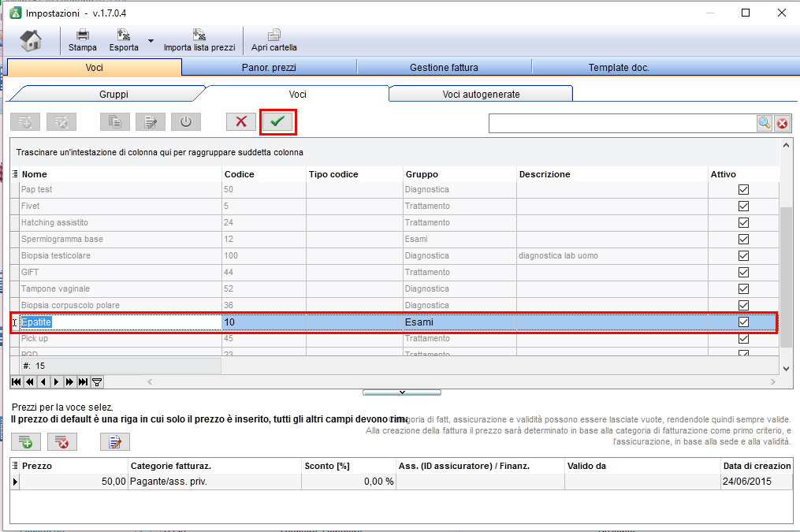This screenshot has width=800, height=532.
Task: Click the power activate/deactivate icon
Action: [186, 122]
